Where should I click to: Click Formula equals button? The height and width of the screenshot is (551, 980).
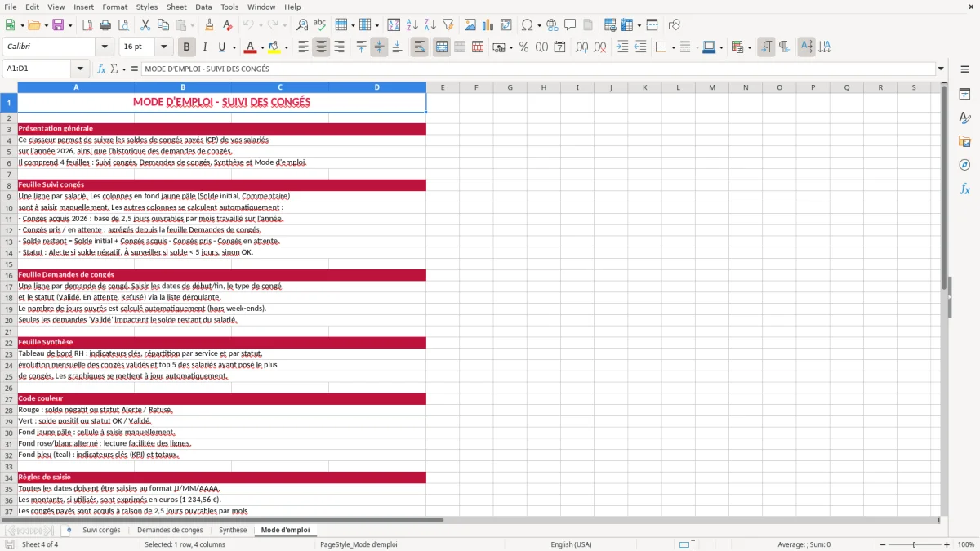(x=134, y=69)
